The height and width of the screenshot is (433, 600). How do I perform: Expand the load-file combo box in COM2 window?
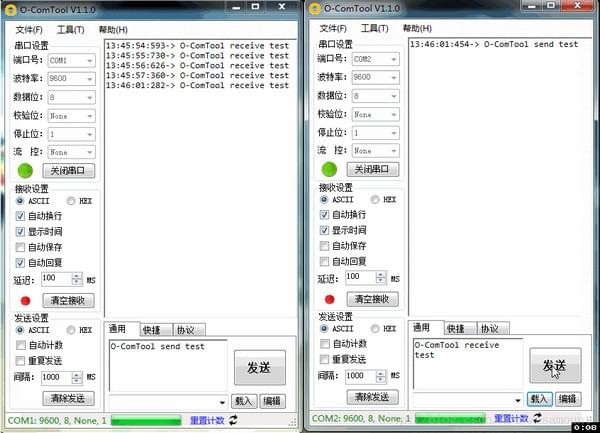(x=518, y=400)
